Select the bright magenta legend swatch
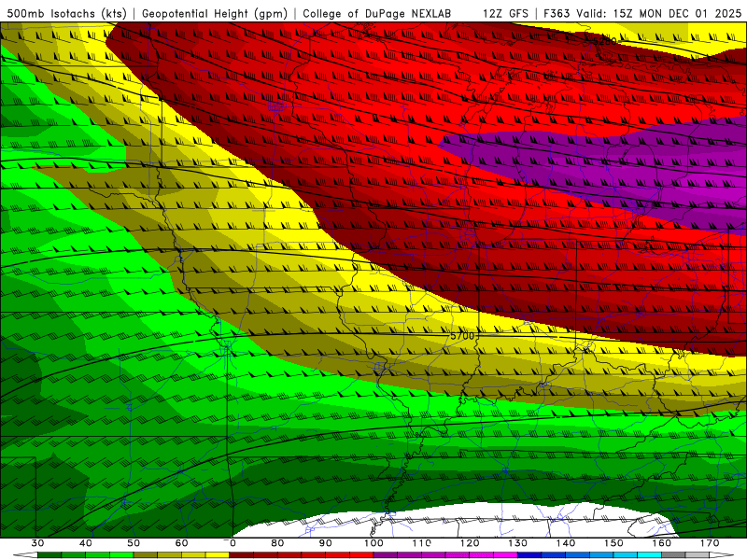 (x=505, y=555)
